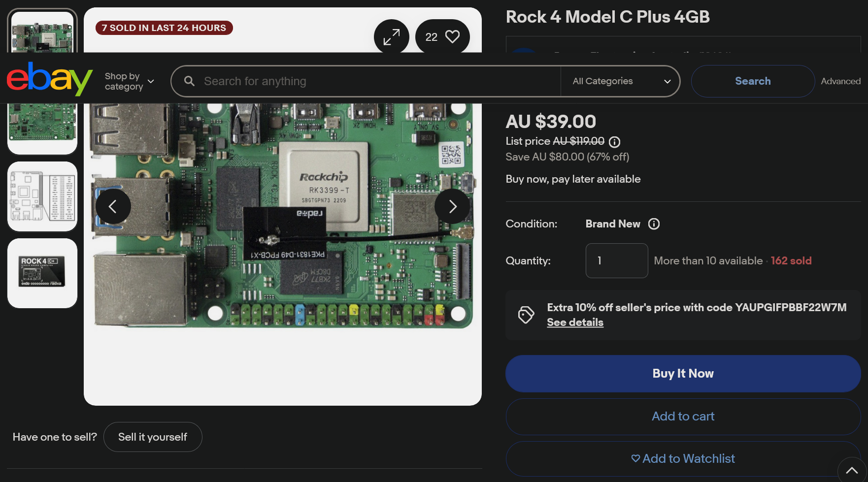Click the 7 SOLD IN LAST 24 HOURS badge

pos(164,28)
